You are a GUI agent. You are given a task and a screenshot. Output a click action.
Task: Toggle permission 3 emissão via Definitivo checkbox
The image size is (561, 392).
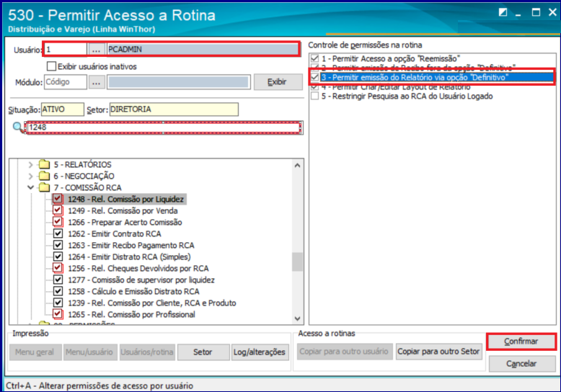tap(315, 77)
